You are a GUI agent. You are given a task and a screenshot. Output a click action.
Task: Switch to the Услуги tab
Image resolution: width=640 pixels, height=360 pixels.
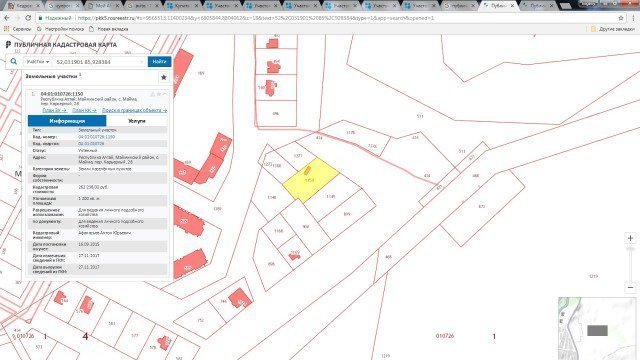click(x=136, y=121)
